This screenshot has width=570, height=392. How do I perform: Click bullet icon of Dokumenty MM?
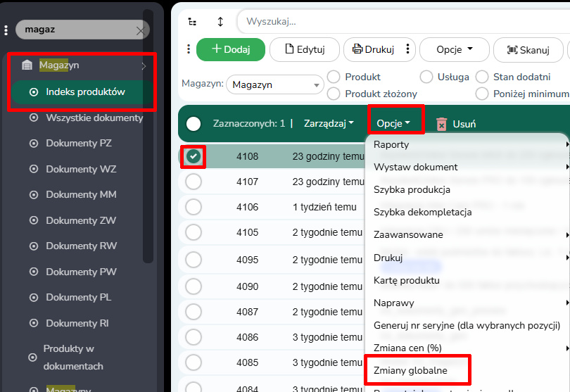pos(34,195)
